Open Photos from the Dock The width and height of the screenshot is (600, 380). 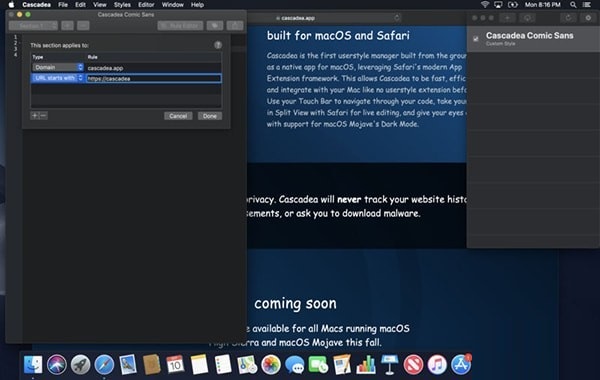[271, 364]
